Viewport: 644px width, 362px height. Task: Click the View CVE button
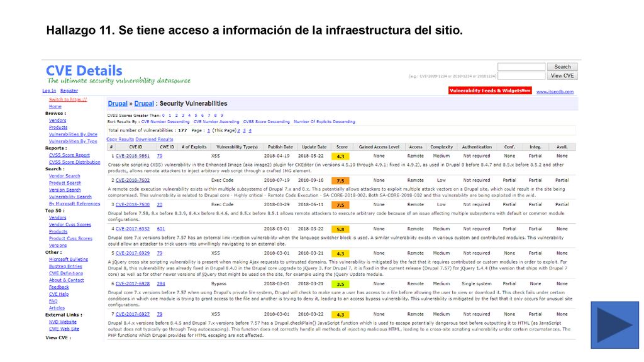pyautogui.click(x=562, y=76)
